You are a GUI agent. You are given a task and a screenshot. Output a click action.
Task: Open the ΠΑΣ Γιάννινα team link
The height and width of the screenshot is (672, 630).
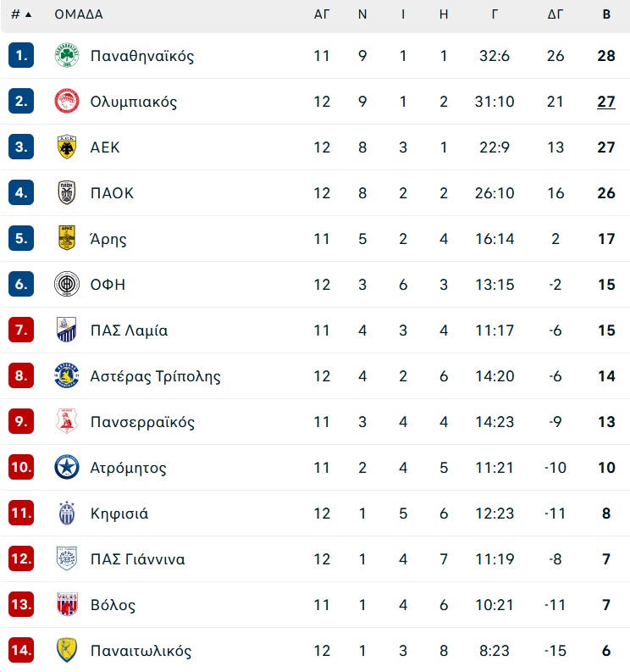[x=138, y=559]
